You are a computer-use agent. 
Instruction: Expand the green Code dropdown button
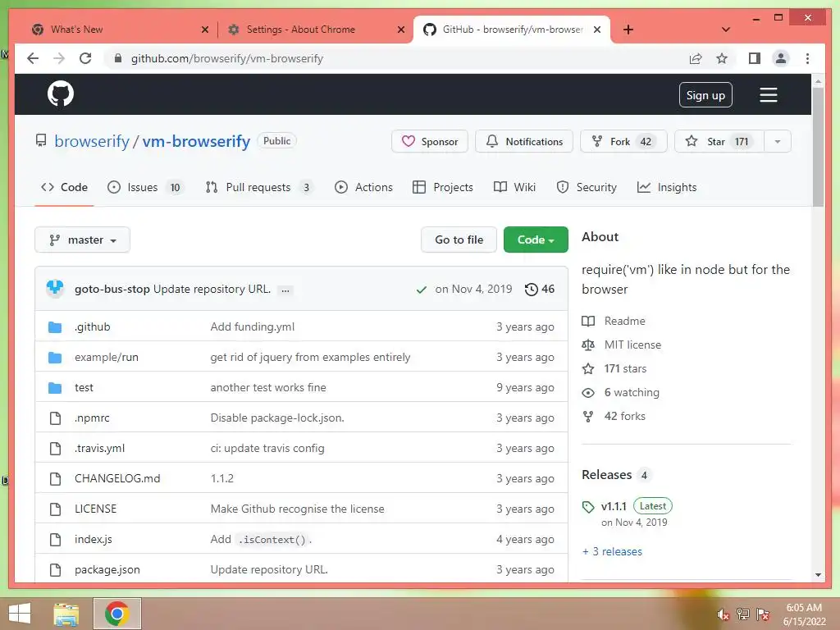(x=536, y=240)
